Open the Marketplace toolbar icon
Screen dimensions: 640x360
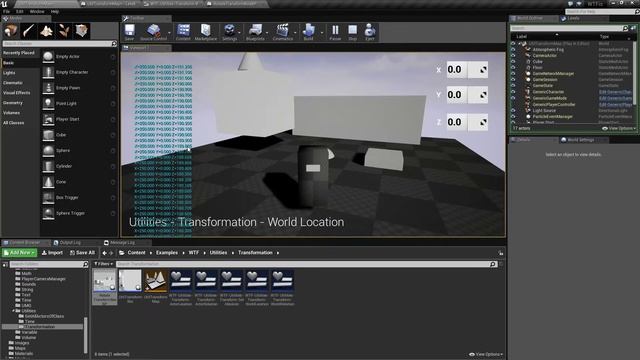click(206, 32)
